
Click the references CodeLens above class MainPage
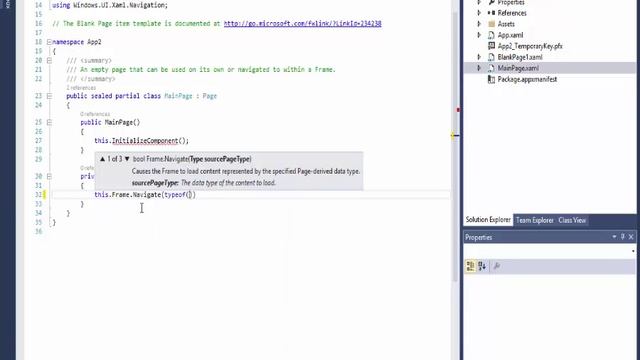point(81,88)
